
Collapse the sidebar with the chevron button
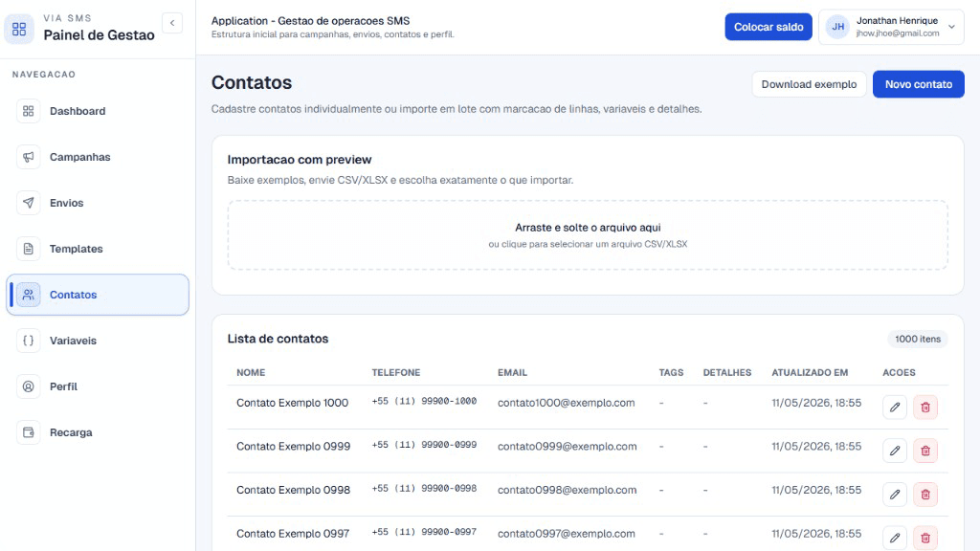172,23
